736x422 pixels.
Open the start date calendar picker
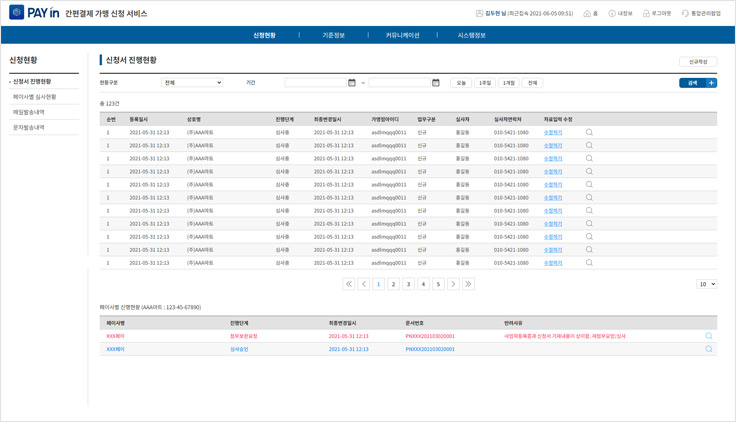[x=352, y=83]
